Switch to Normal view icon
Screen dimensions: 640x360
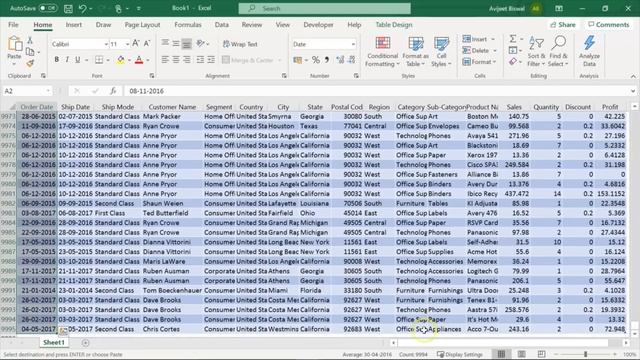pos(501,354)
